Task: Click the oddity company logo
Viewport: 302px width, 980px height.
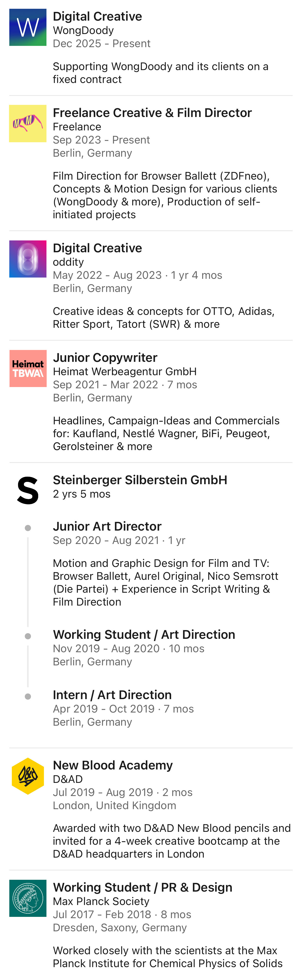Action: [28, 259]
